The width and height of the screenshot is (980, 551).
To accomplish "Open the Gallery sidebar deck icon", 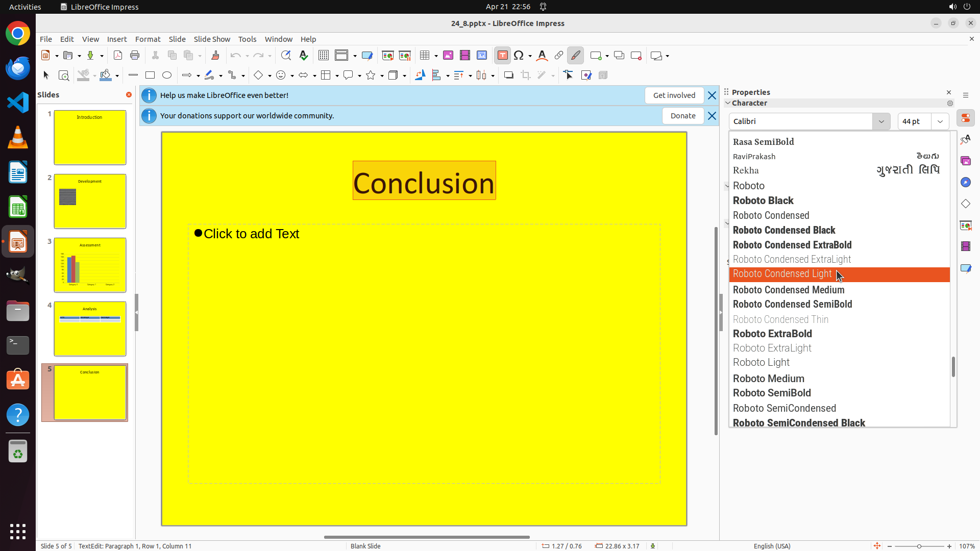I will 966,161.
